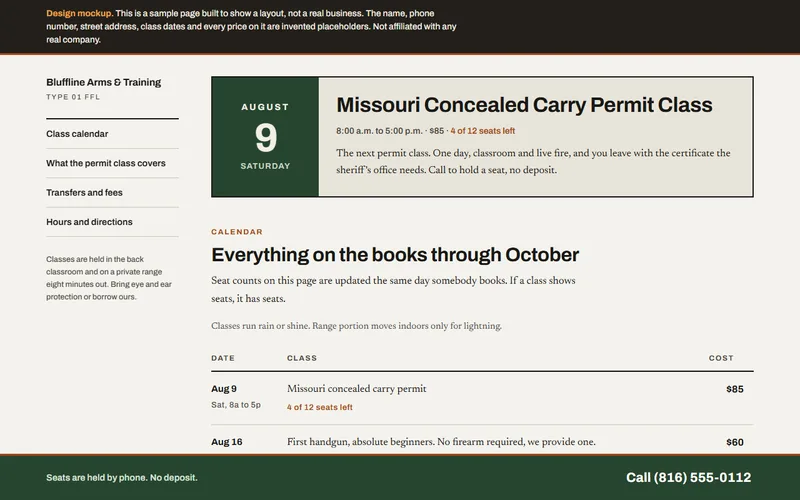
Task: Select Hours and directions in sidebar
Action: click(89, 222)
